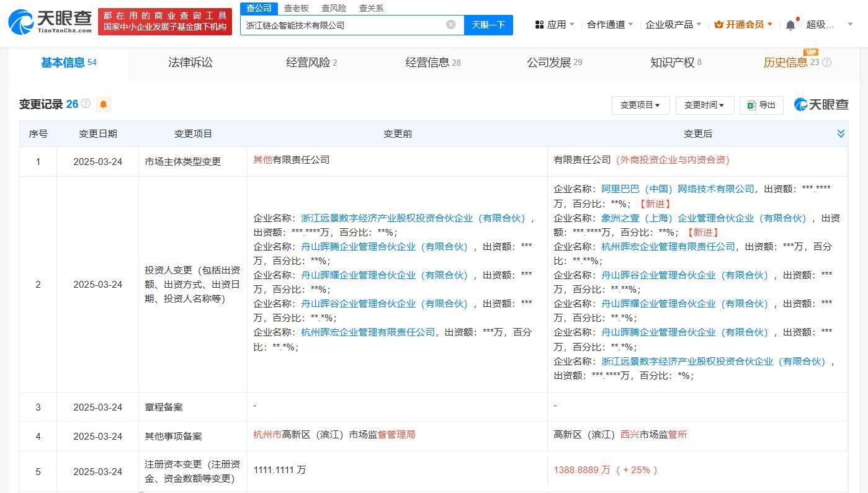Click the orange alert bell beside 变更记录
This screenshot has height=493, width=868.
[104, 104]
